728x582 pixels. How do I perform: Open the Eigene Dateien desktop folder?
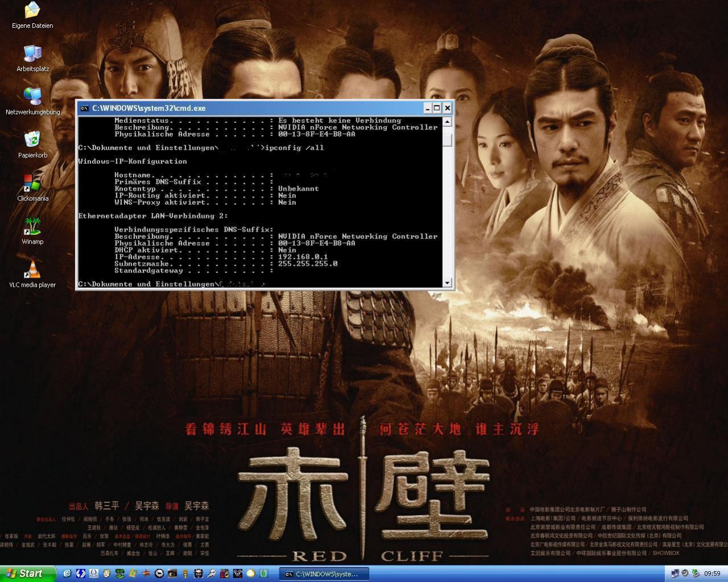tap(32, 15)
